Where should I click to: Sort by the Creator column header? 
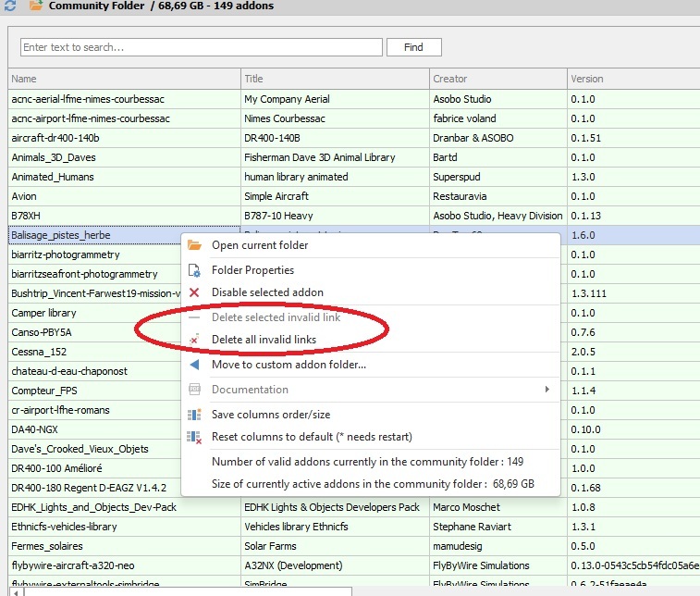tap(497, 79)
